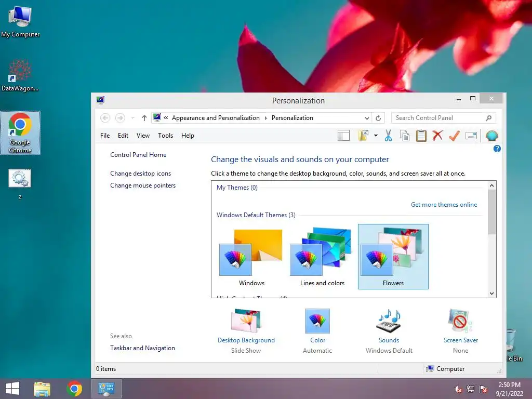
Task: Open Change mouse pointers link
Action: pyautogui.click(x=143, y=185)
